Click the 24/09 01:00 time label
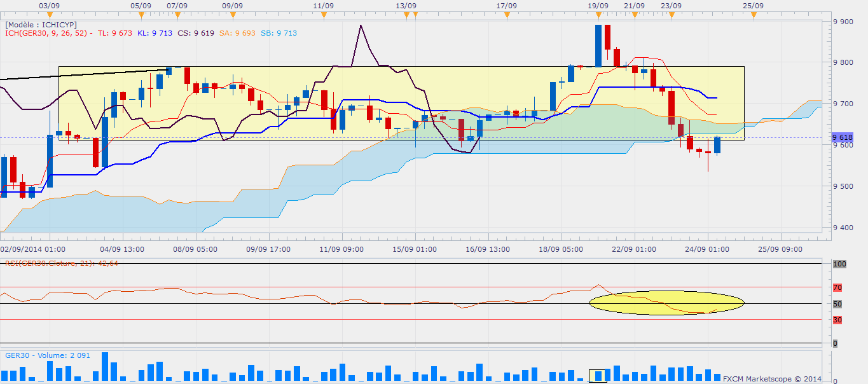This screenshot has height=384, width=868. (707, 249)
